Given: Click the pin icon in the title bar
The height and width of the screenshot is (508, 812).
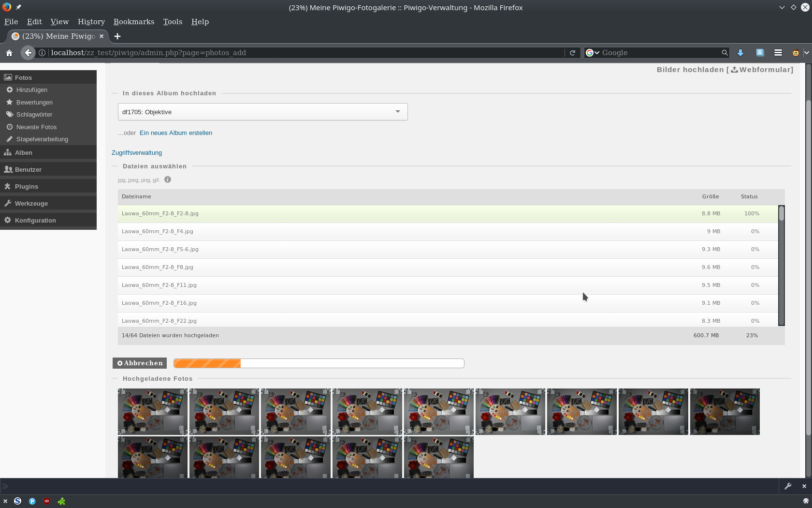Looking at the screenshot, I should (18, 7).
